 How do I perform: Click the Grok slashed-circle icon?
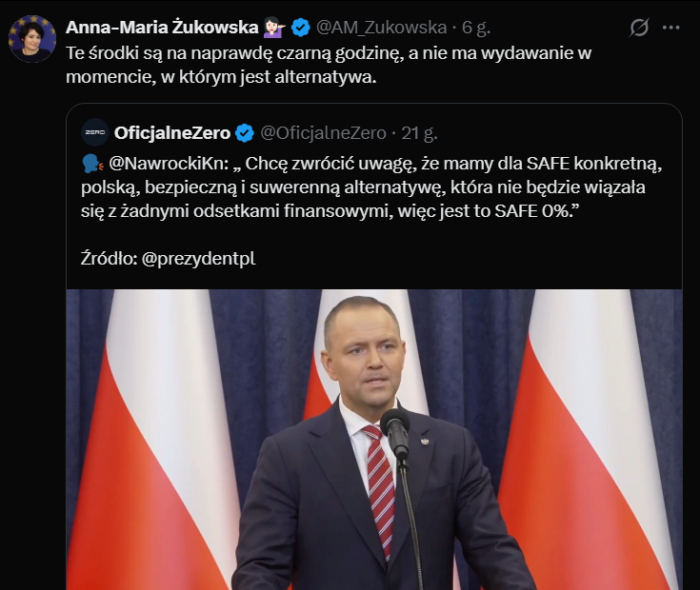[x=639, y=29]
